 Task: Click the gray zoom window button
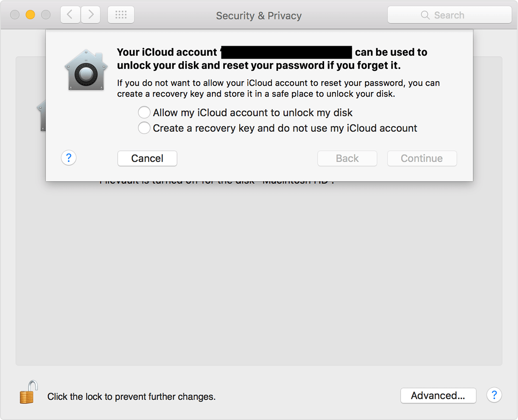(46, 15)
